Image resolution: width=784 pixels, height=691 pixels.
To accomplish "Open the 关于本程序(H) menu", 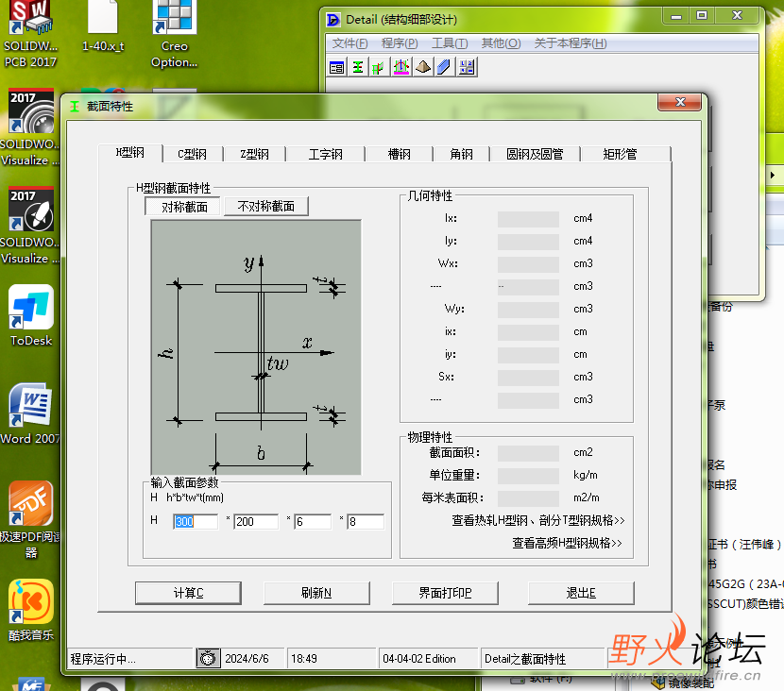I will coord(571,43).
